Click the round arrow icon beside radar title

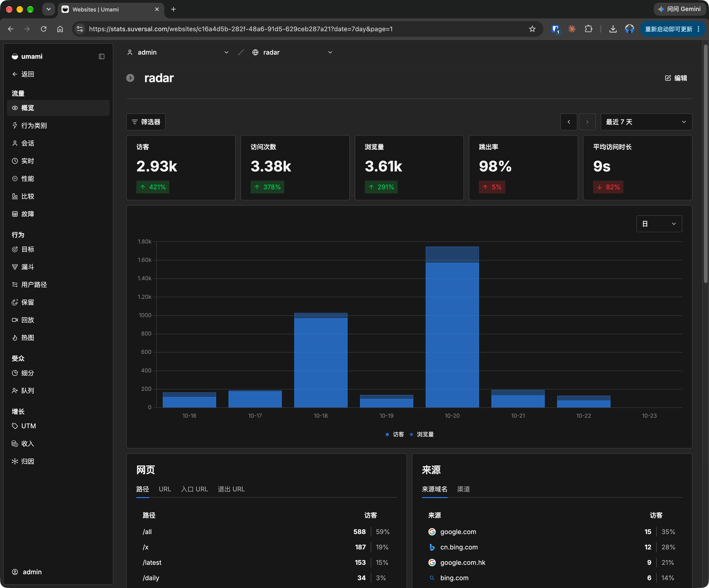130,78
